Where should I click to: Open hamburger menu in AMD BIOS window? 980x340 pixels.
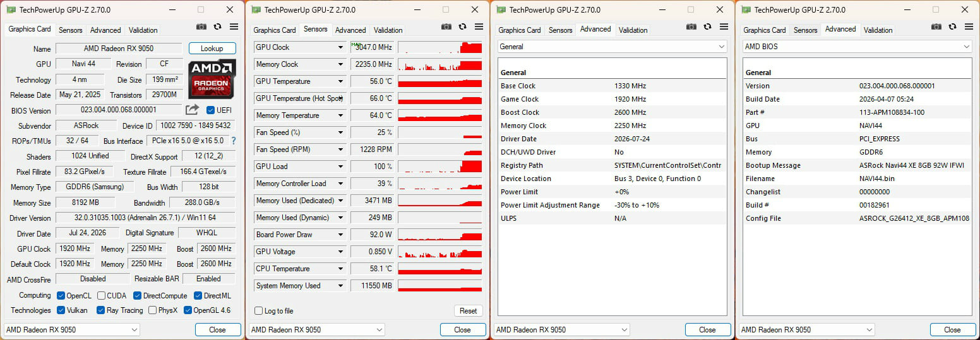[x=969, y=26]
